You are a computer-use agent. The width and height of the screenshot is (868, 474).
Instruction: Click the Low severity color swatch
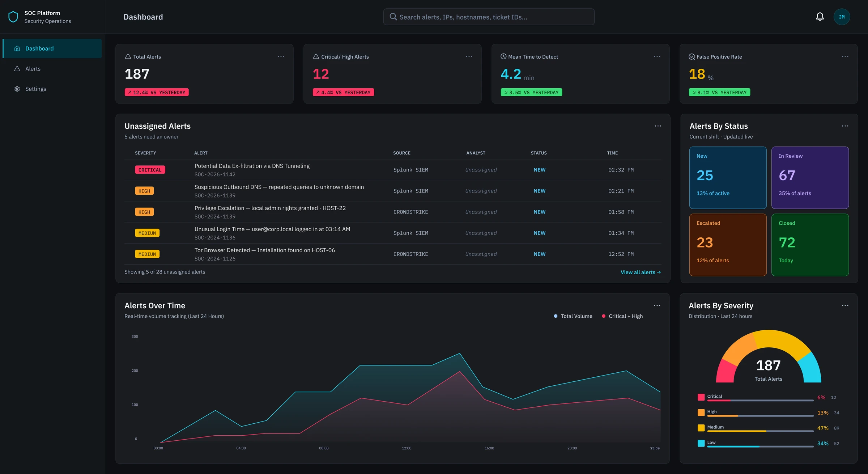(701, 443)
